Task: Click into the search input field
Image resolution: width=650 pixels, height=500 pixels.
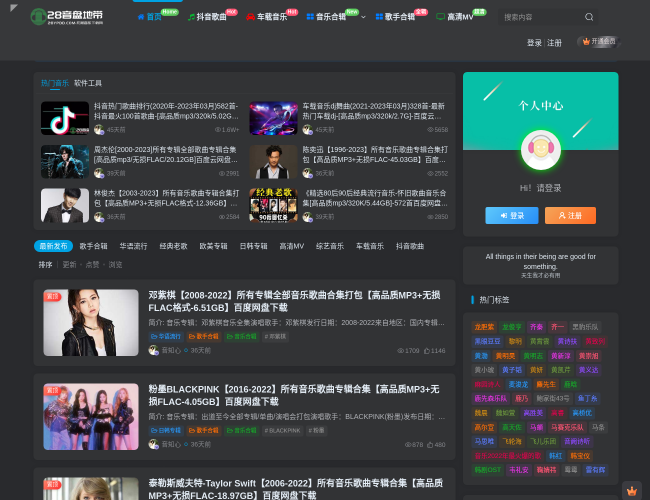Action: click(538, 17)
